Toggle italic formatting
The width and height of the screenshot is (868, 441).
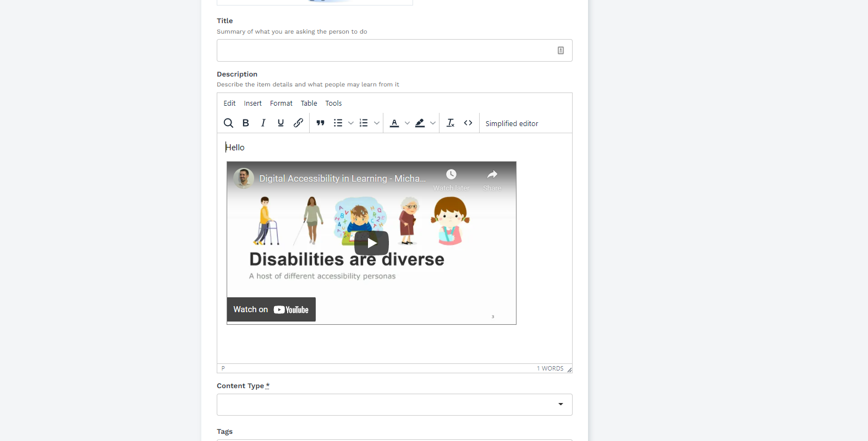tap(263, 123)
